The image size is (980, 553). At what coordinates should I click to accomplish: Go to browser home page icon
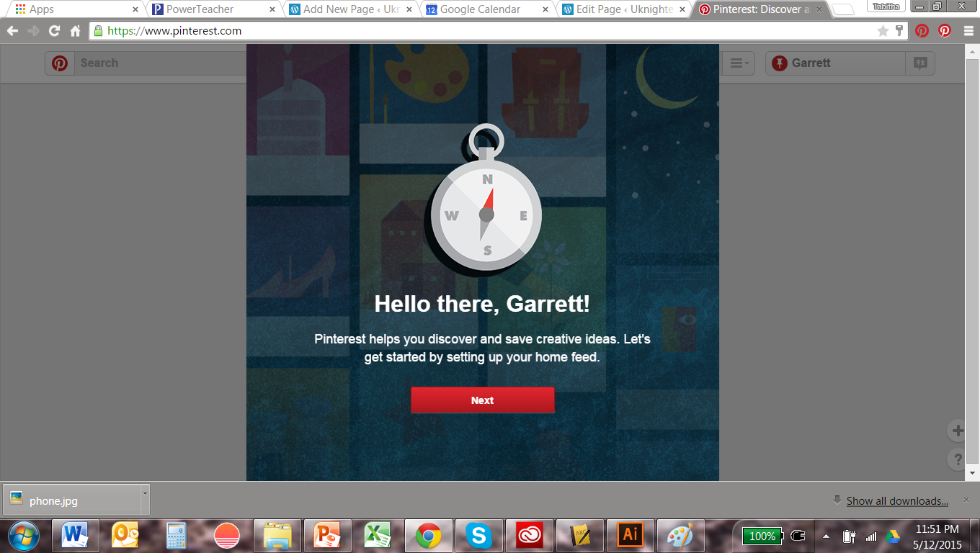(x=75, y=31)
